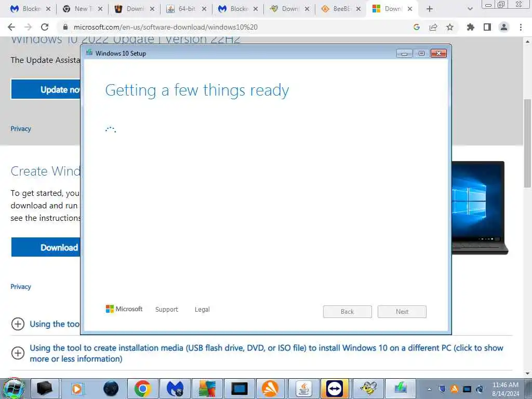Viewport: 532px width, 399px height.
Task: Open AVG antivirus from the taskbar
Action: click(x=207, y=389)
